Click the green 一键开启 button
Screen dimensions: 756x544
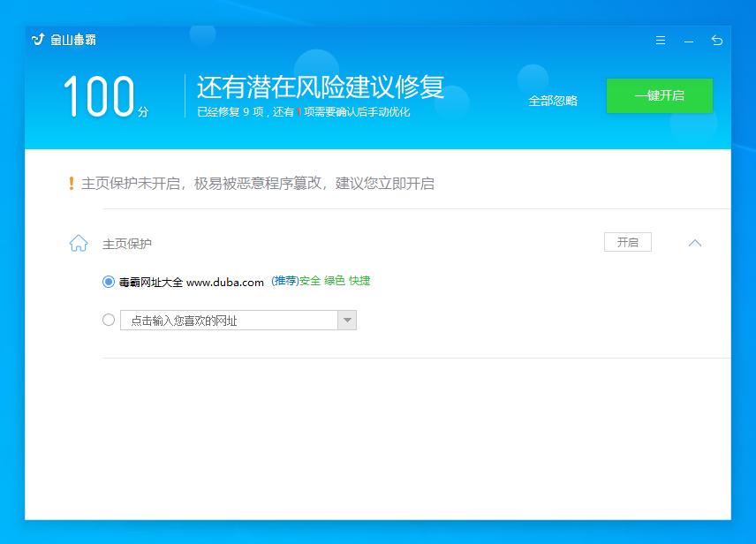(659, 95)
